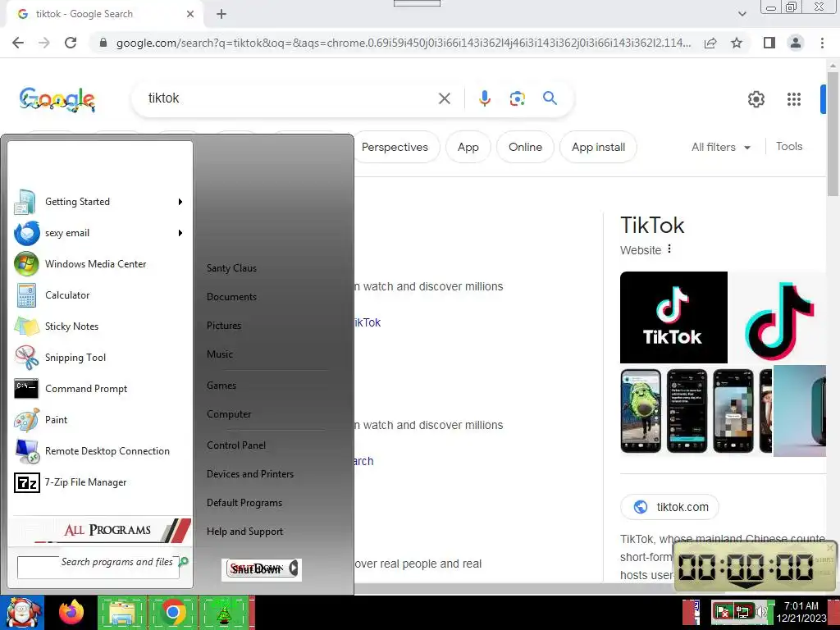Image resolution: width=840 pixels, height=630 pixels.
Task: Share this page via address bar icon
Action: tap(710, 43)
